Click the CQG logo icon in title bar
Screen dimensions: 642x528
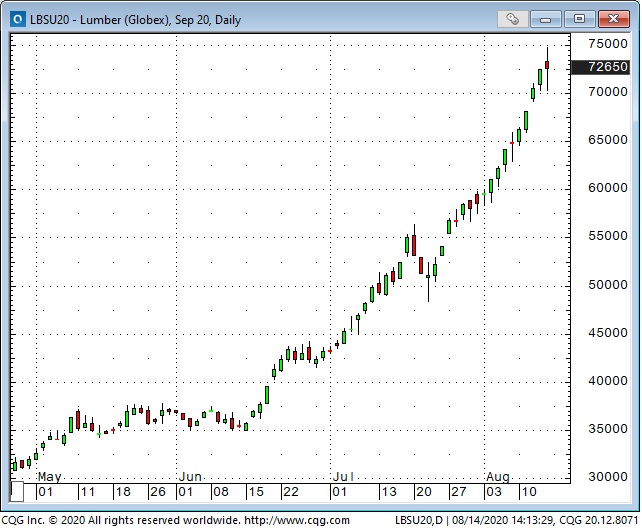[x=18, y=19]
